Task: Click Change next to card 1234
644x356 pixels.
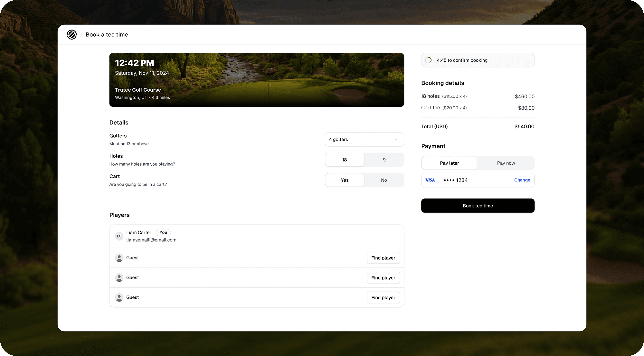Action: coord(522,180)
